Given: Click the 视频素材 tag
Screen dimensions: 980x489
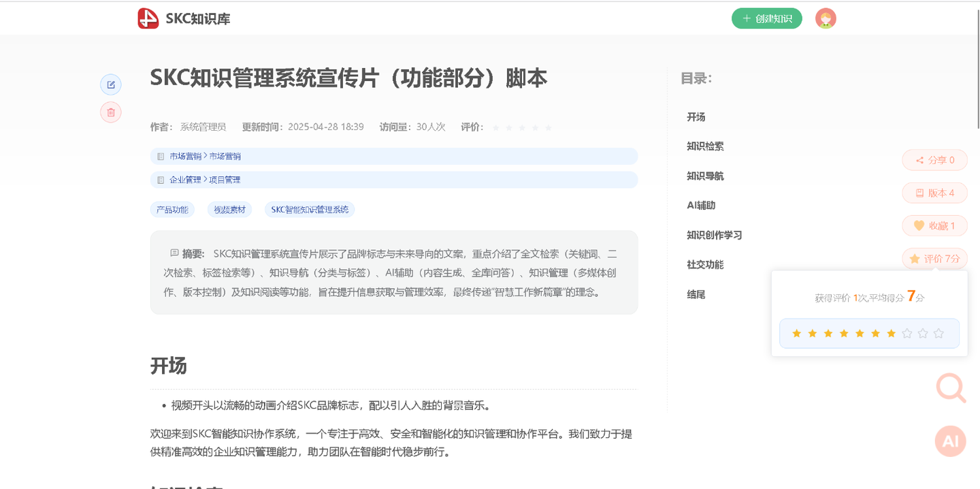Looking at the screenshot, I should [x=229, y=210].
